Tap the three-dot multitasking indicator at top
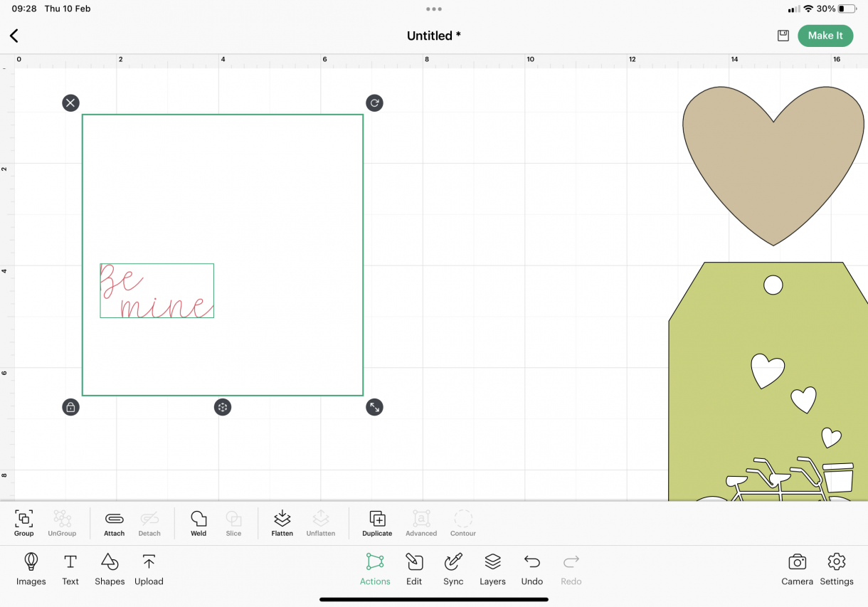 [434, 9]
